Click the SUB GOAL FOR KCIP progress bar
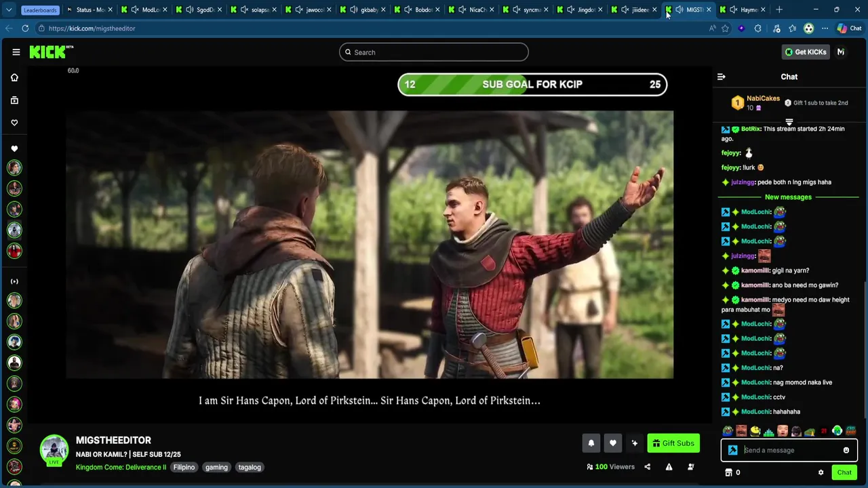The image size is (868, 488). pyautogui.click(x=532, y=85)
